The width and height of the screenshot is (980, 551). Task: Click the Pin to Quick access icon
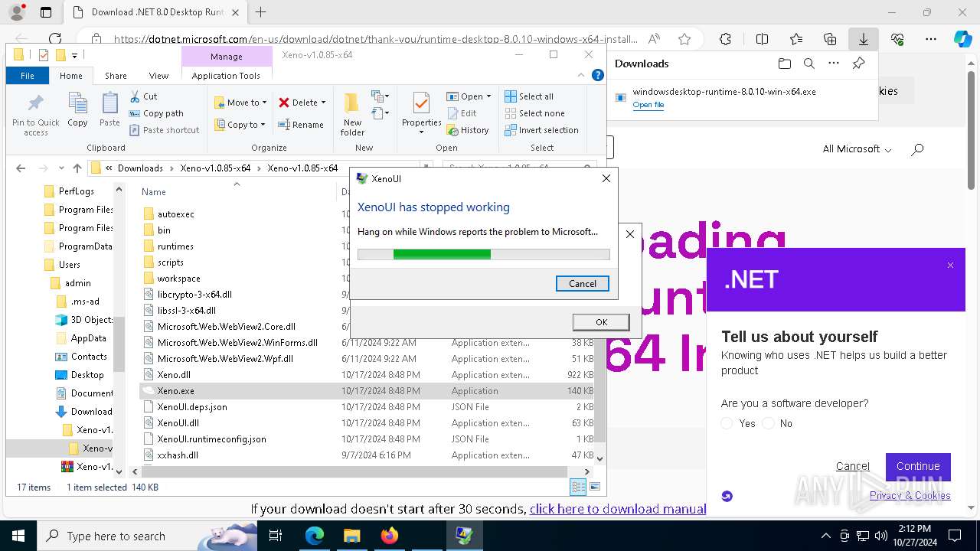click(x=35, y=116)
